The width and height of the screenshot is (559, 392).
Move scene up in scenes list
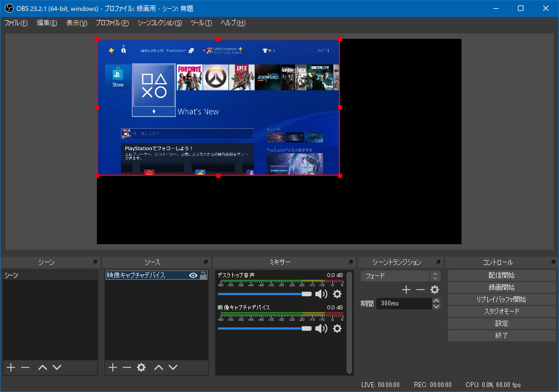pos(43,367)
